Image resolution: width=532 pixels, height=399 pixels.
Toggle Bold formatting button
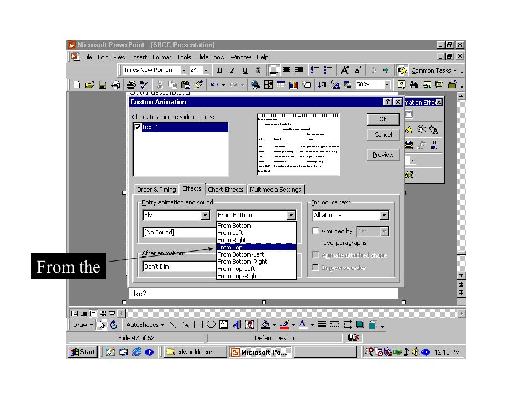(x=220, y=70)
